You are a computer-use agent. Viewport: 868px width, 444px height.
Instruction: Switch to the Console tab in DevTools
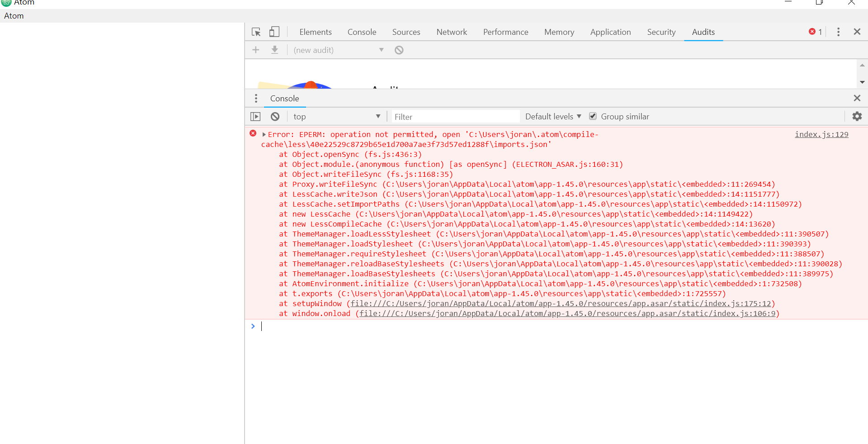[x=362, y=32]
